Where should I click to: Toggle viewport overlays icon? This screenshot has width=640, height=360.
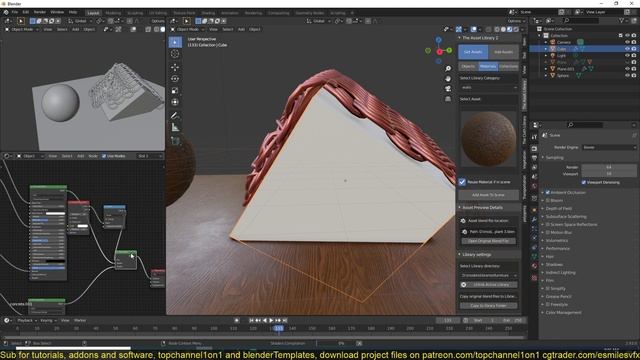(x=473, y=29)
